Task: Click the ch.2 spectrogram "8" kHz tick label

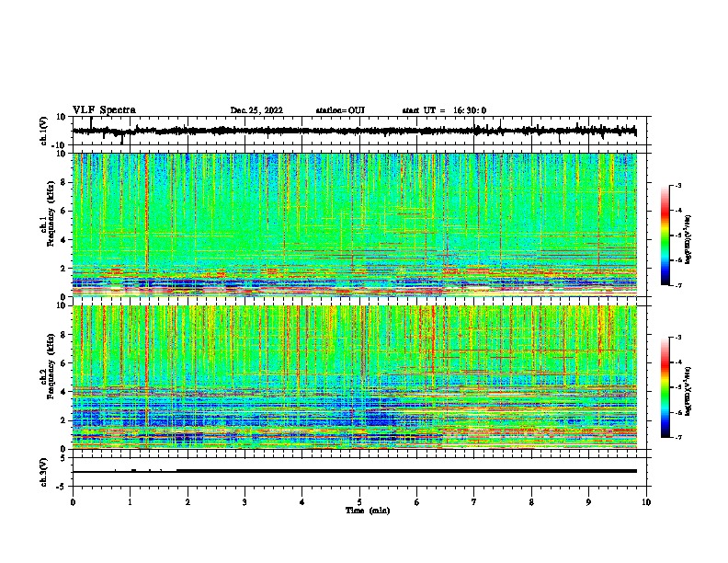Action: click(64, 335)
